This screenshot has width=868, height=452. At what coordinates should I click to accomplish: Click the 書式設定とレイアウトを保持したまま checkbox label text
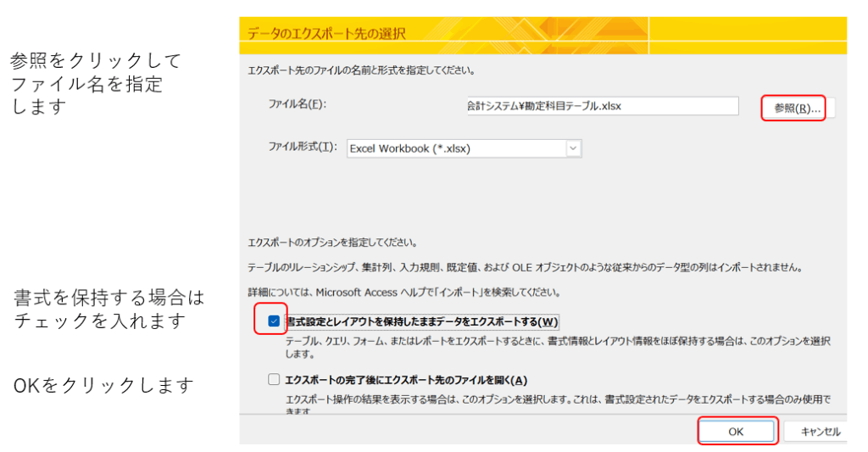[x=422, y=322]
